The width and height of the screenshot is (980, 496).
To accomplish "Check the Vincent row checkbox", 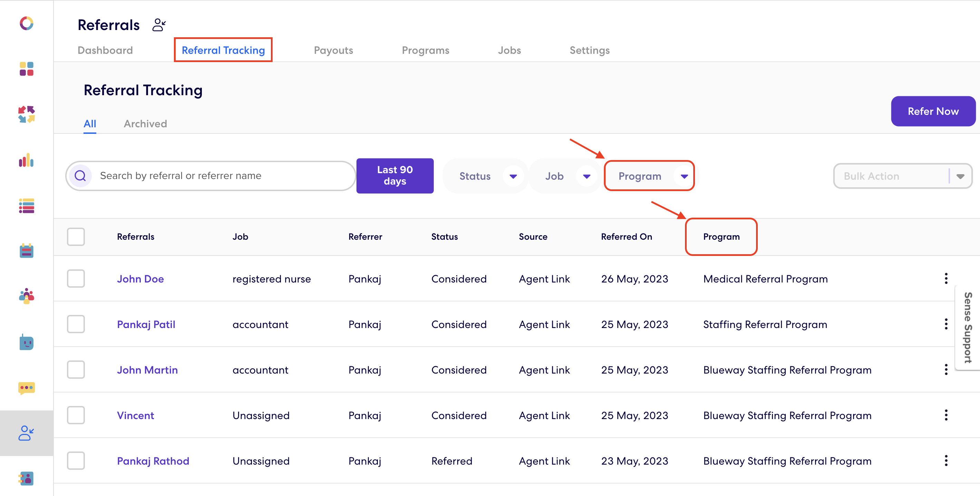I will click(76, 415).
